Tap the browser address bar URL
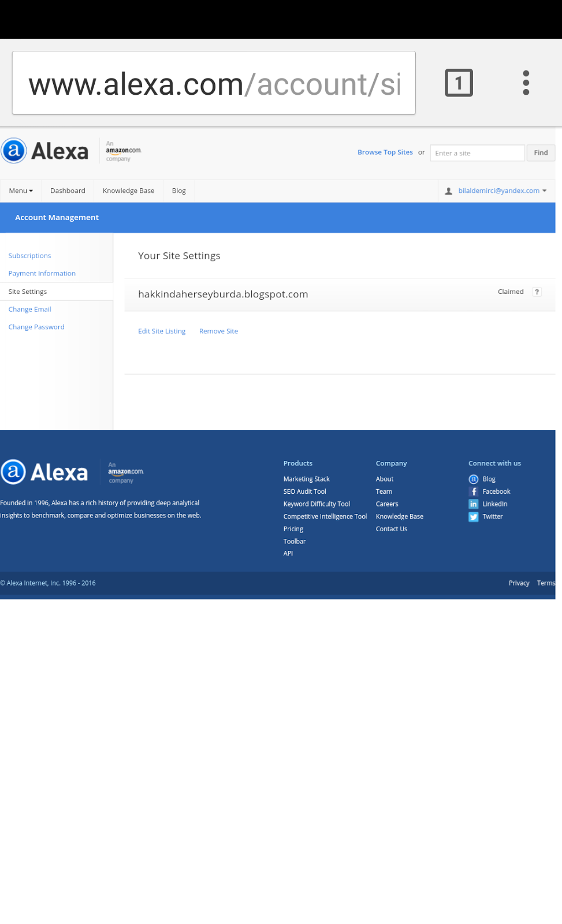The image size is (562, 924). (214, 83)
